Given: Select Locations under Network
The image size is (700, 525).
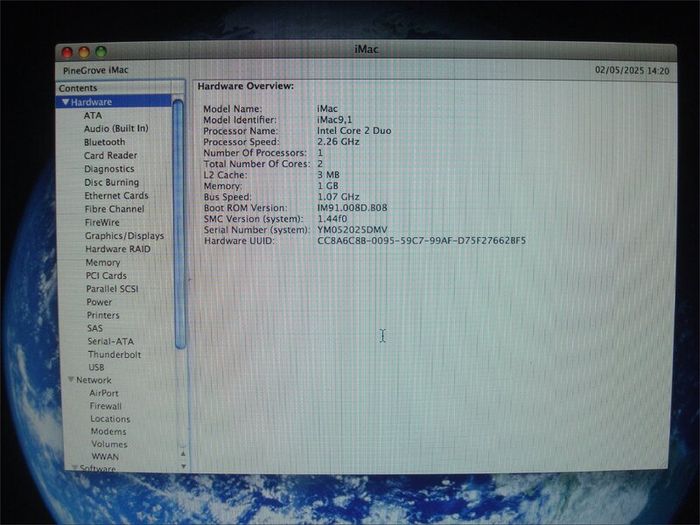Looking at the screenshot, I should point(110,419).
